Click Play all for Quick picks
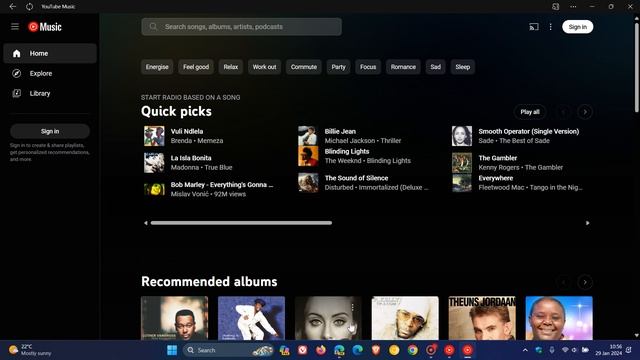The width and height of the screenshot is (640, 360). point(530,112)
